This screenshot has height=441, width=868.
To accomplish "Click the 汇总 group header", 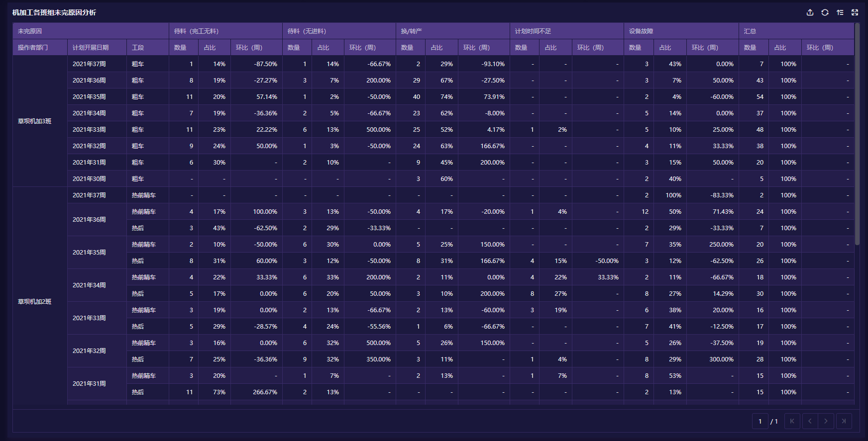I will pos(750,31).
